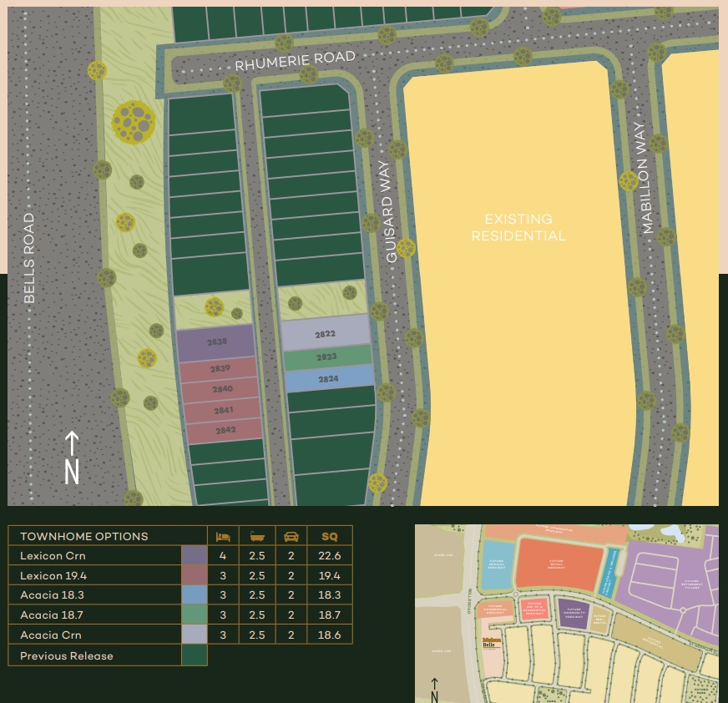This screenshot has height=703, width=728.
Task: Pick lot 2841 on the site plan
Action: click(223, 411)
